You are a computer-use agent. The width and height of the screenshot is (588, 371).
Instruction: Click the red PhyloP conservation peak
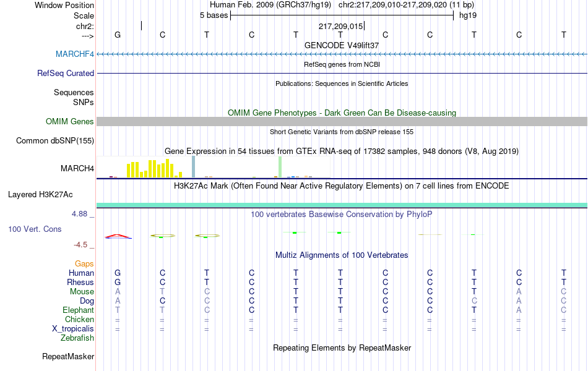(x=118, y=236)
